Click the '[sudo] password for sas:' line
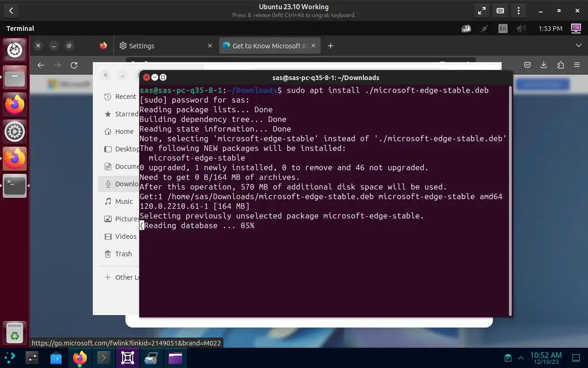588x368 pixels. 195,100
